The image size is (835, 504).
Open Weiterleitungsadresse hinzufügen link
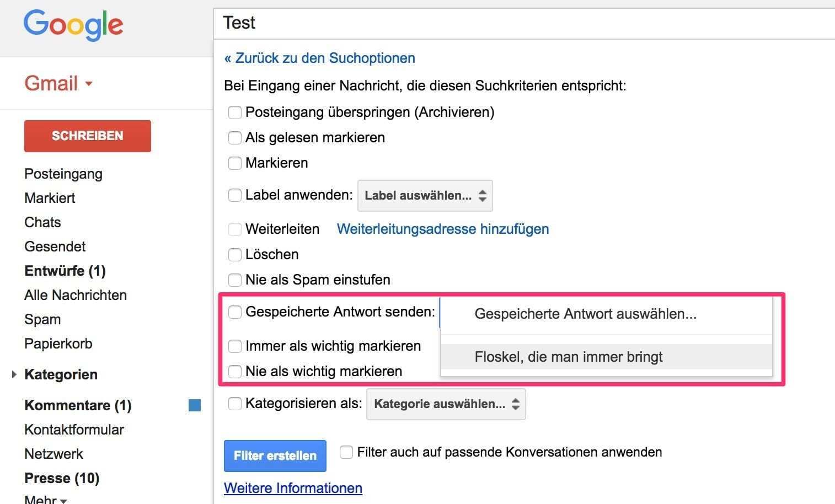(442, 229)
